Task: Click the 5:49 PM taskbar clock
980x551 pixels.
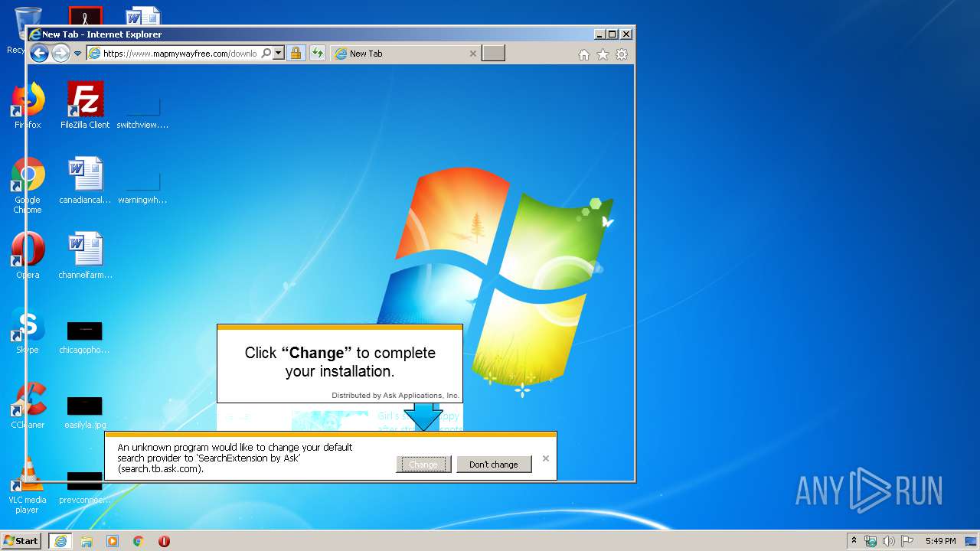Action: [x=940, y=541]
